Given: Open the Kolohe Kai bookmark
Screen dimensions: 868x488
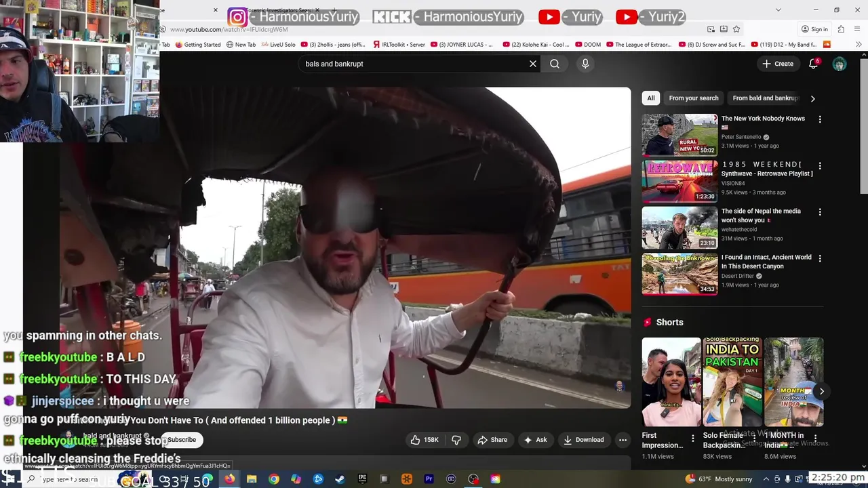Looking at the screenshot, I should 536,45.
